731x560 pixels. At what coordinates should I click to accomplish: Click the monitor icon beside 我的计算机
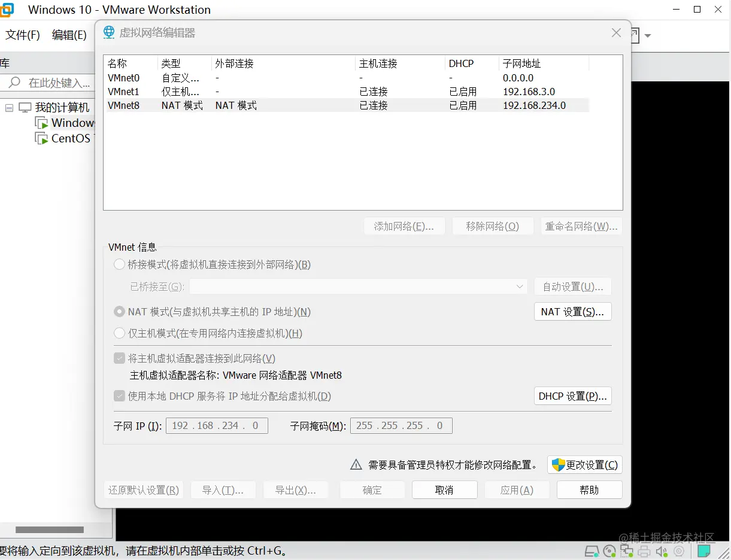[25, 108]
